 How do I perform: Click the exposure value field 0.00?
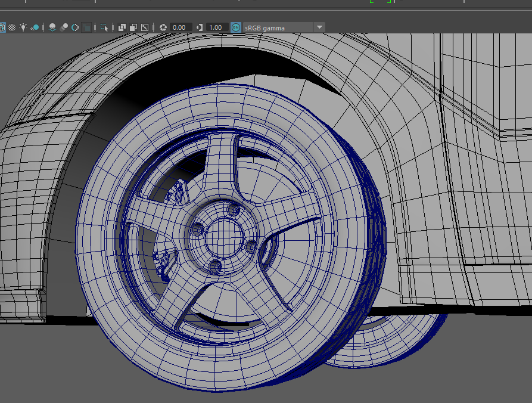[180, 27]
